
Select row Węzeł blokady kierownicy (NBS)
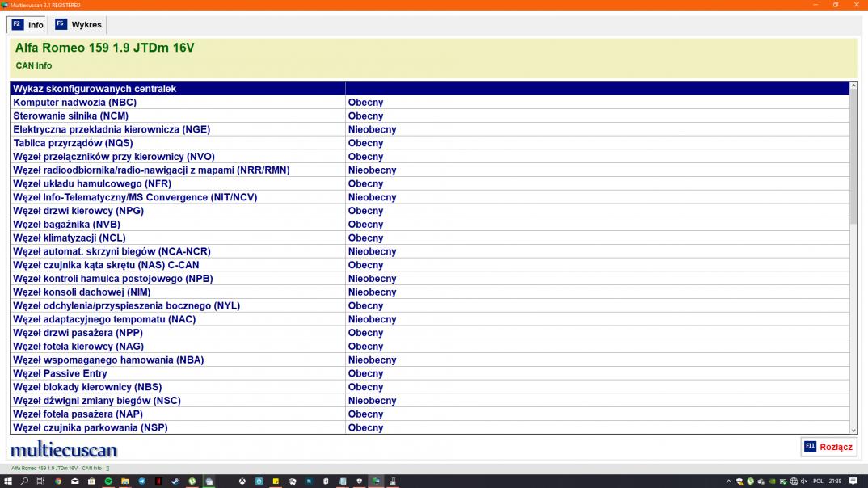pos(430,387)
